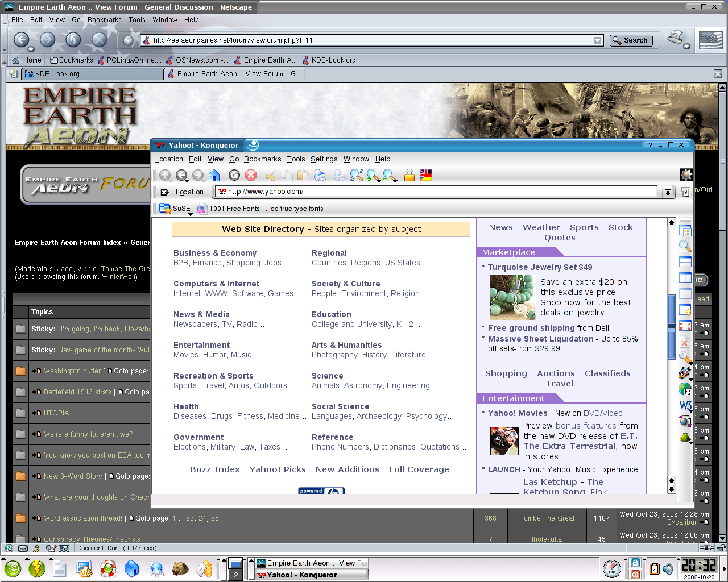This screenshot has width=728, height=582.
Task: Open Konqueror's Tools menu
Action: coord(296,159)
